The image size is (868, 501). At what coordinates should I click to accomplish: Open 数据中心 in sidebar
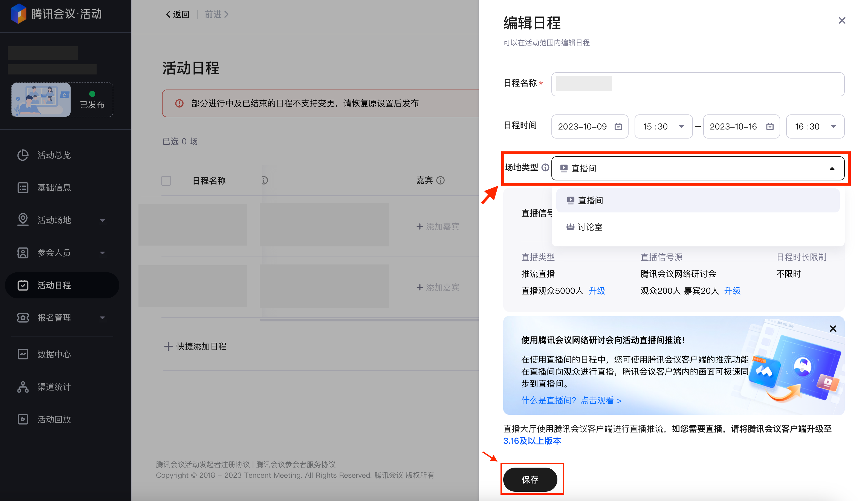pos(54,354)
